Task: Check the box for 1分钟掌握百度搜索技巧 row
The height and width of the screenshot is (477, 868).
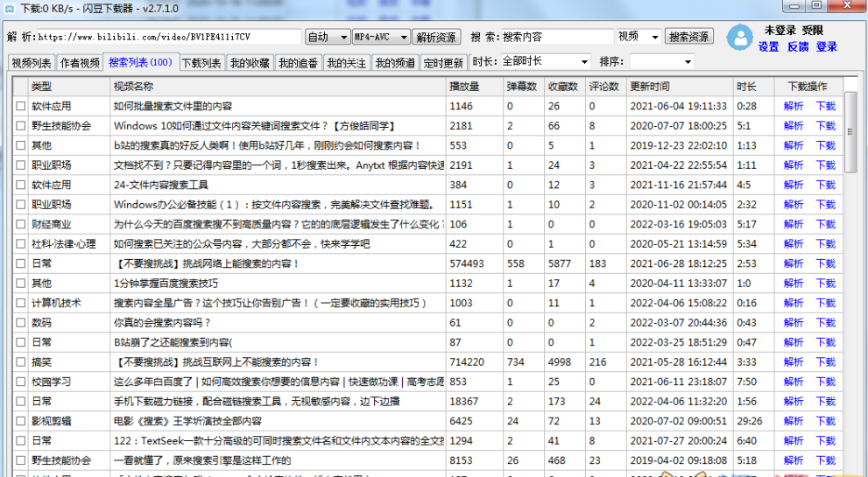Action: click(20, 284)
